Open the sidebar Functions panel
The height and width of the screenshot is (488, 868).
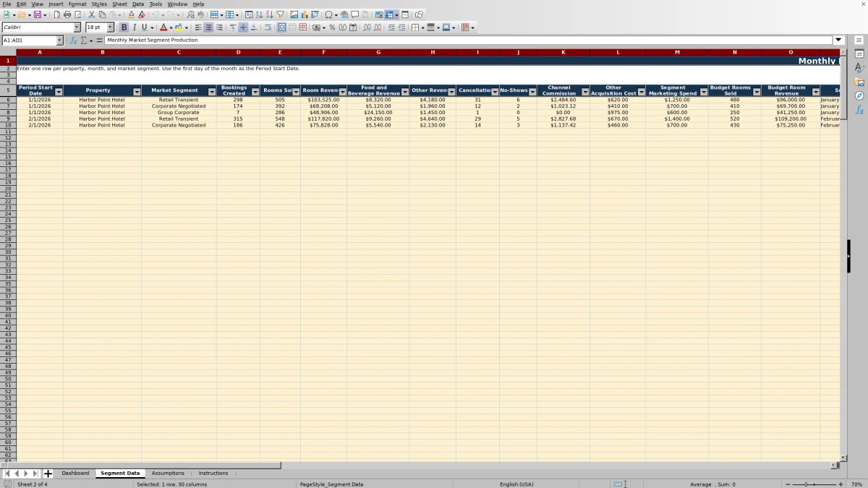click(859, 110)
